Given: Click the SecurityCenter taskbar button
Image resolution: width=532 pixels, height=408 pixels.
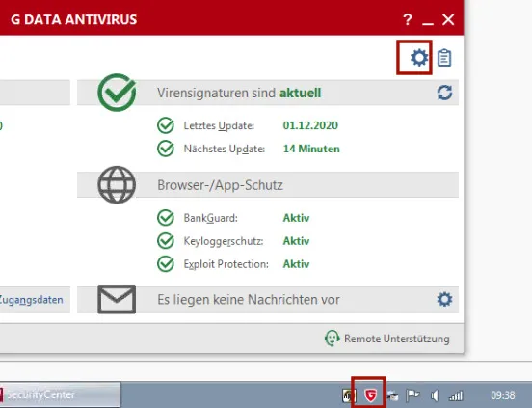Looking at the screenshot, I should click(60, 394).
